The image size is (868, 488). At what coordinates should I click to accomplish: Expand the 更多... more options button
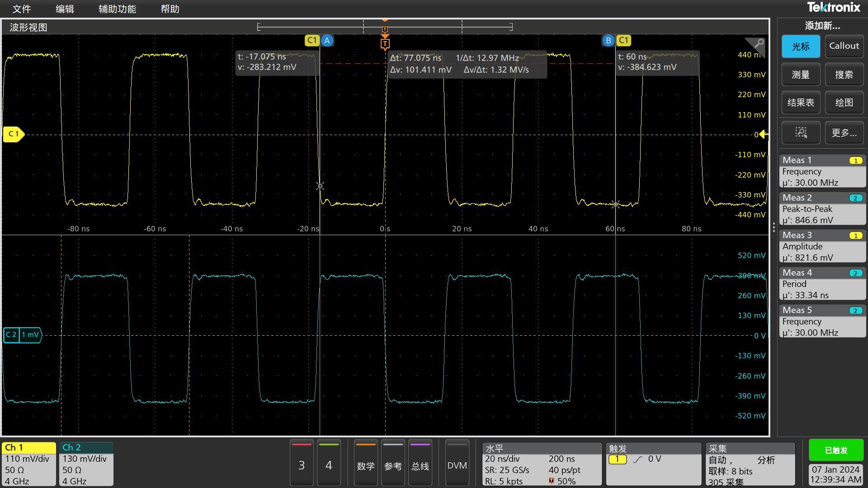pyautogui.click(x=844, y=132)
